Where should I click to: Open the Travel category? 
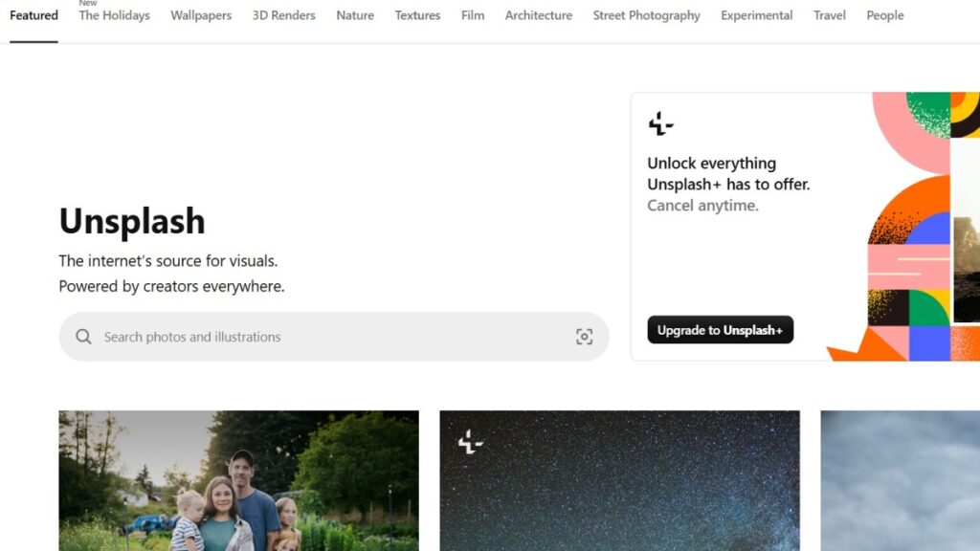point(829,15)
